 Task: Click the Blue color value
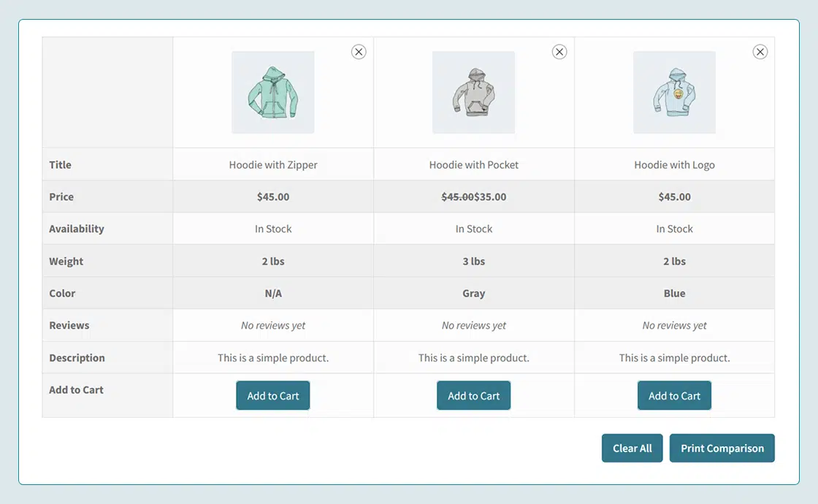(674, 294)
